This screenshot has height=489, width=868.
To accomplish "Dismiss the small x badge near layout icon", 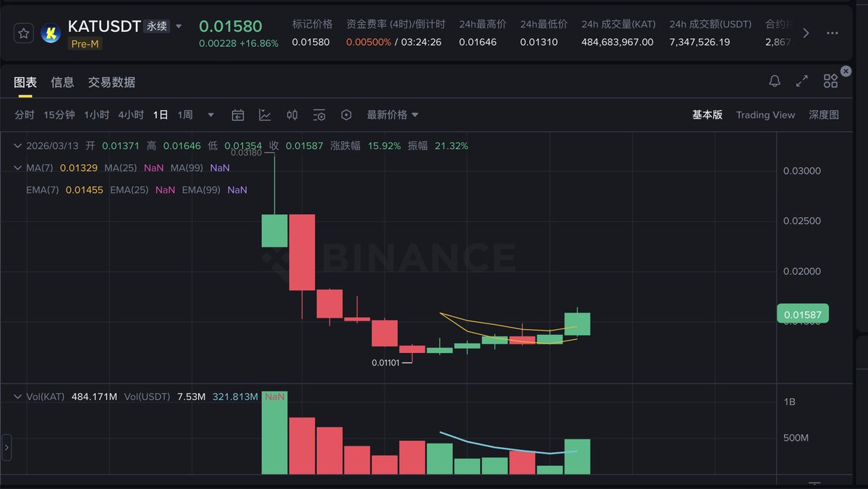I will click(846, 71).
